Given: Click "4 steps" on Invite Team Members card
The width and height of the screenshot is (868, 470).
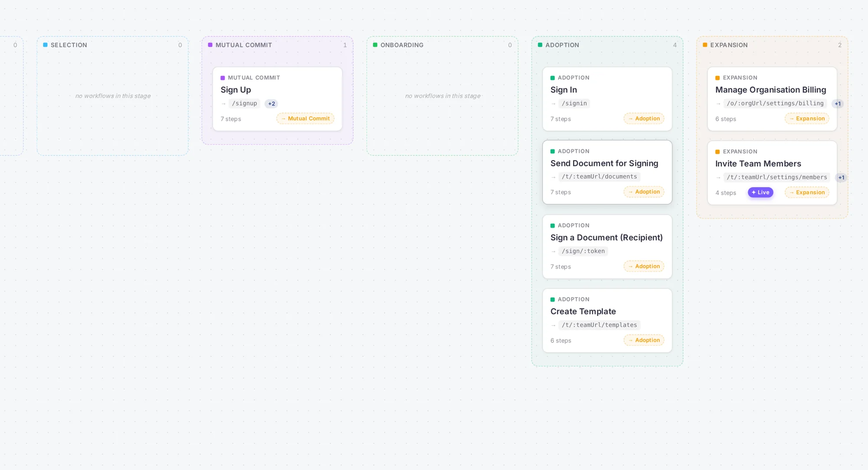Looking at the screenshot, I should [726, 193].
